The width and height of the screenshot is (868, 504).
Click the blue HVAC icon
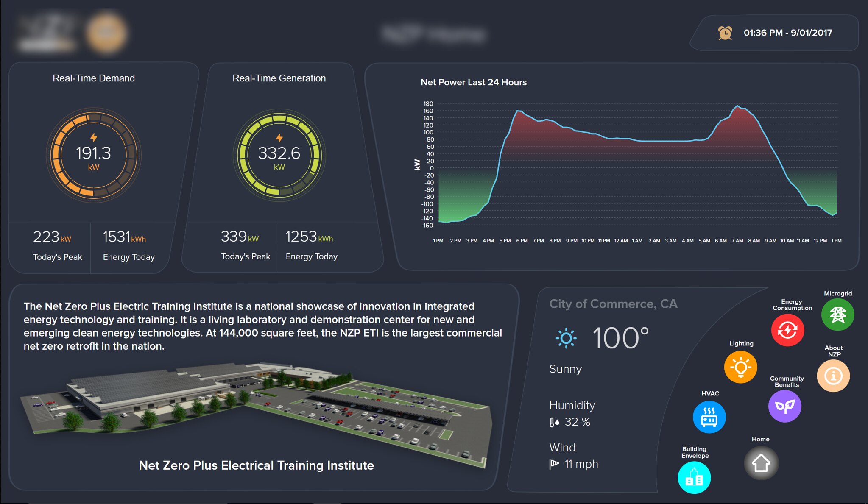pos(709,417)
